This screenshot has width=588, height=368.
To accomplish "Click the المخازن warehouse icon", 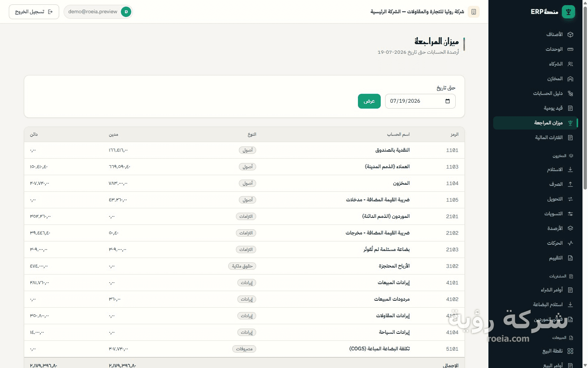I will [570, 79].
